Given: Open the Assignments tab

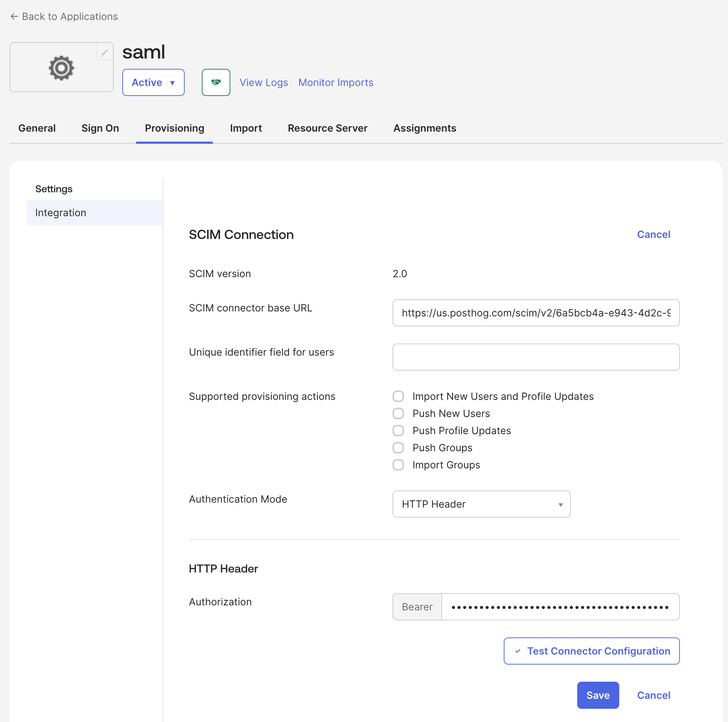Looking at the screenshot, I should pos(425,128).
